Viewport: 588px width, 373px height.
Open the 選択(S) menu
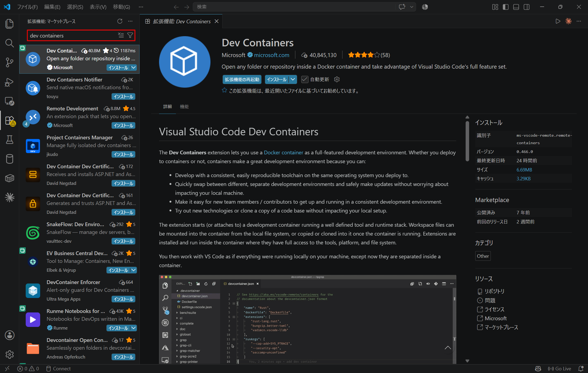tap(75, 7)
